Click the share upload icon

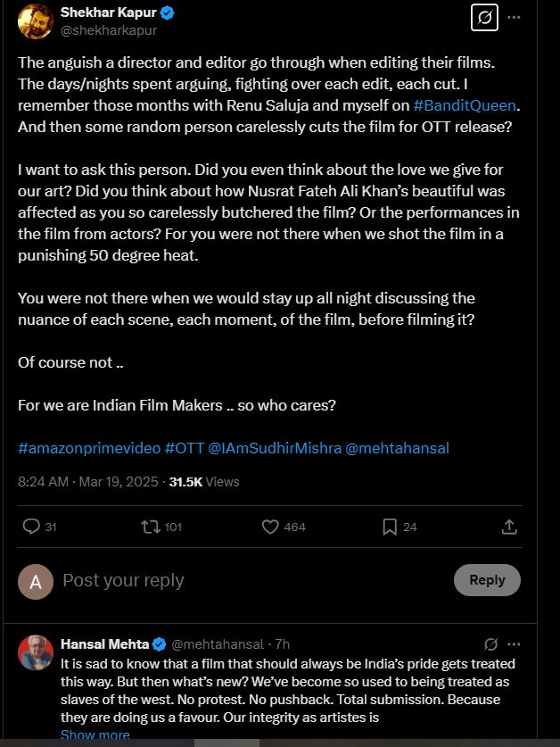coord(509,527)
